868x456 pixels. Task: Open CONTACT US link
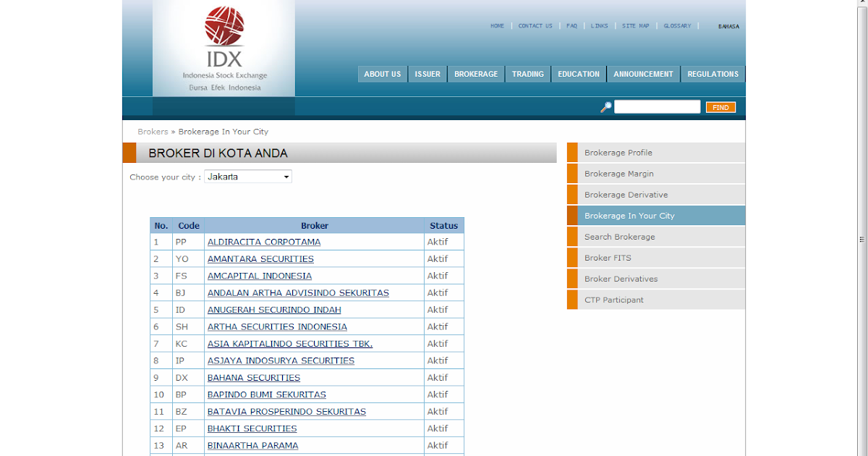535,26
